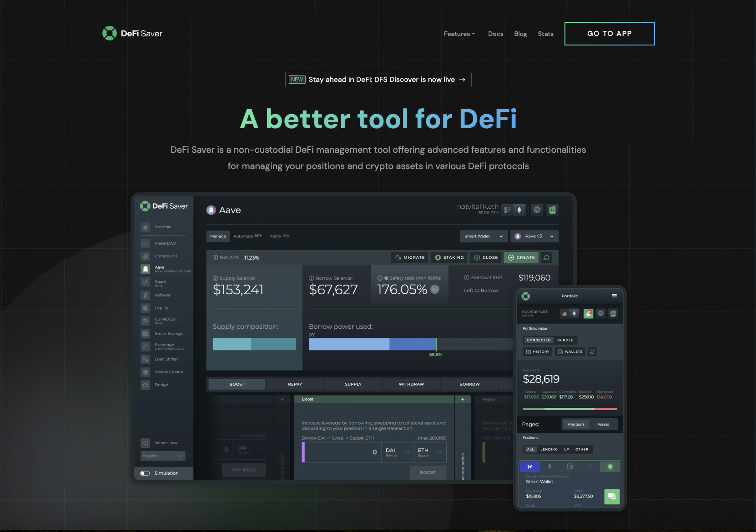The width and height of the screenshot is (756, 532).
Task: Open Smart Savings in the sidebar
Action: pyautogui.click(x=162, y=333)
